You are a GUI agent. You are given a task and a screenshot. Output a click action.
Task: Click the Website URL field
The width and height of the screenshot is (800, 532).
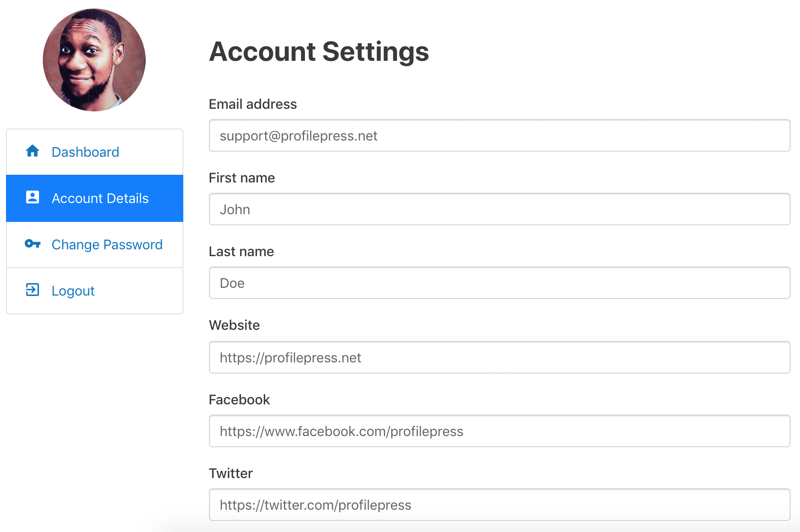(x=499, y=357)
